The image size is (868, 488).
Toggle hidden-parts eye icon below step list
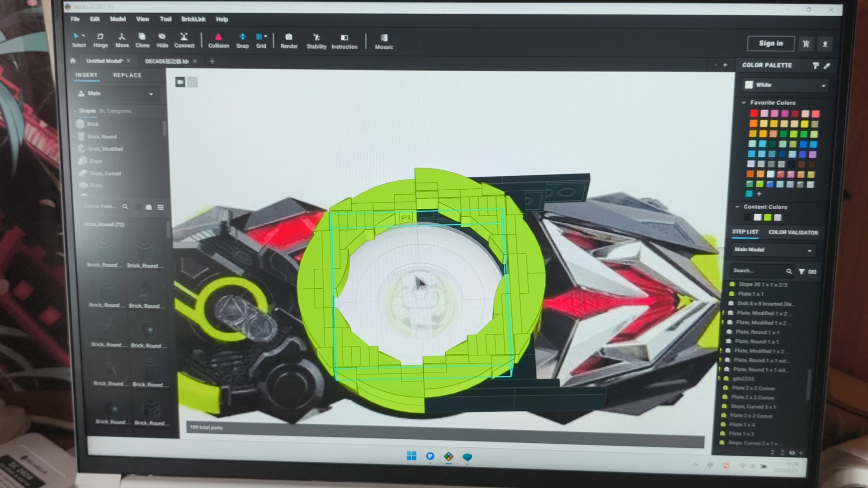[792, 452]
